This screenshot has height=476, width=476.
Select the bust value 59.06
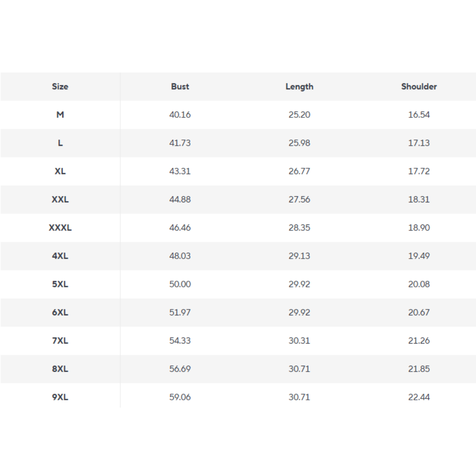pyautogui.click(x=180, y=397)
